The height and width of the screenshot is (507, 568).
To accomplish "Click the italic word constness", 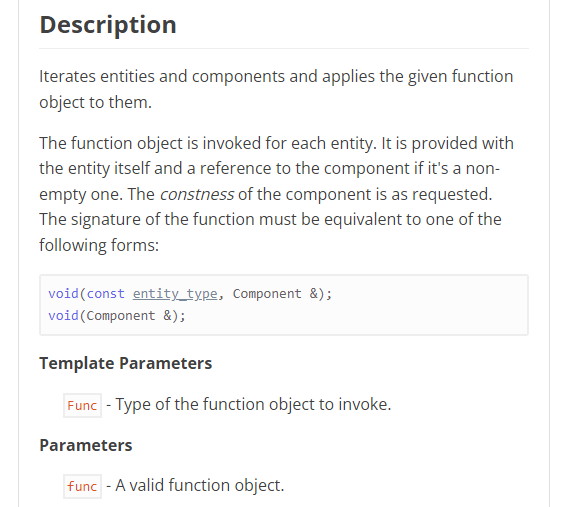I will (197, 194).
